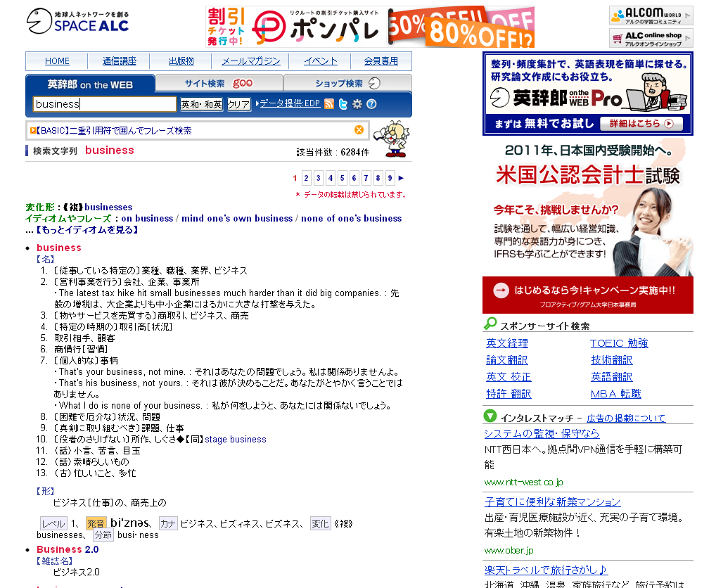Open ALC online shop banner
The image size is (716, 588).
tap(651, 39)
